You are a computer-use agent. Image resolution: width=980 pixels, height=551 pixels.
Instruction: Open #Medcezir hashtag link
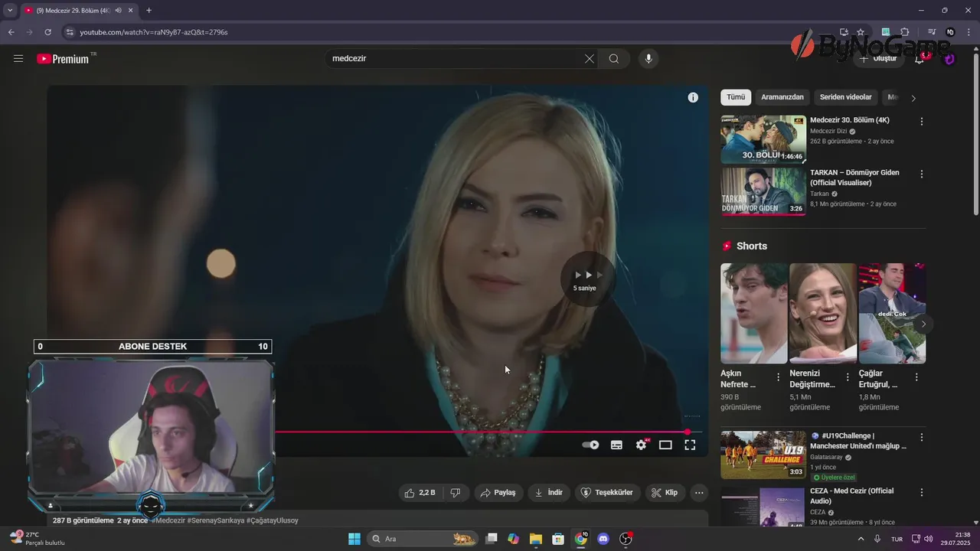(168, 520)
